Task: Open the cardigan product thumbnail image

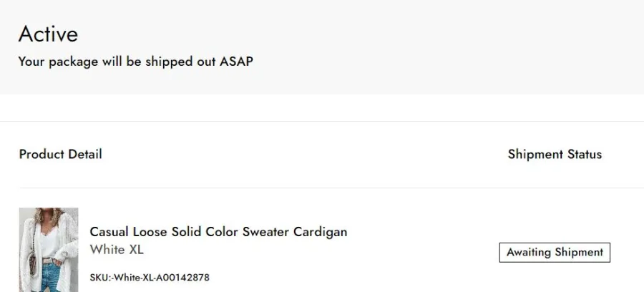Action: (x=49, y=250)
